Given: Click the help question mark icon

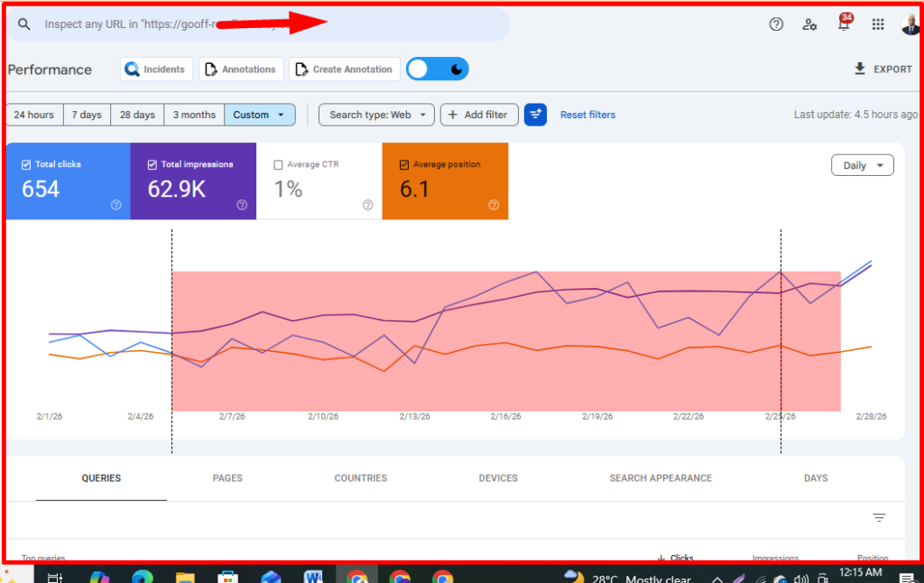Looking at the screenshot, I should (x=776, y=24).
